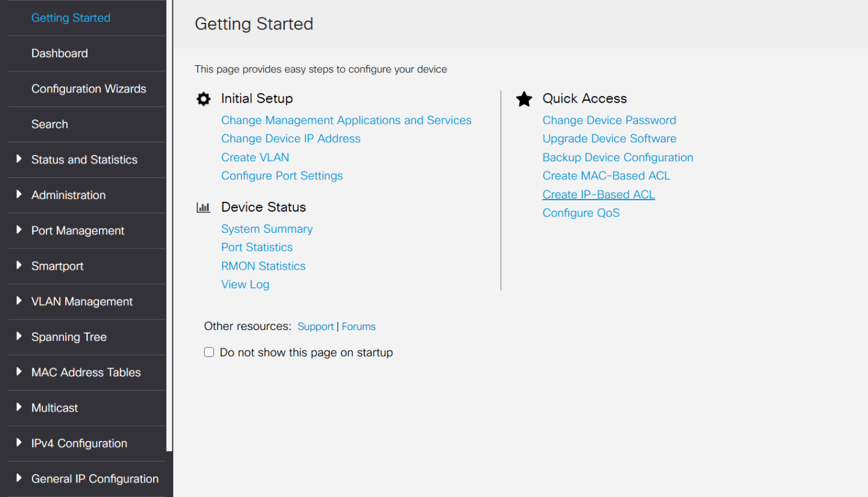Image resolution: width=868 pixels, height=497 pixels.
Task: Click the Create IP-Based ACL link
Action: click(598, 194)
